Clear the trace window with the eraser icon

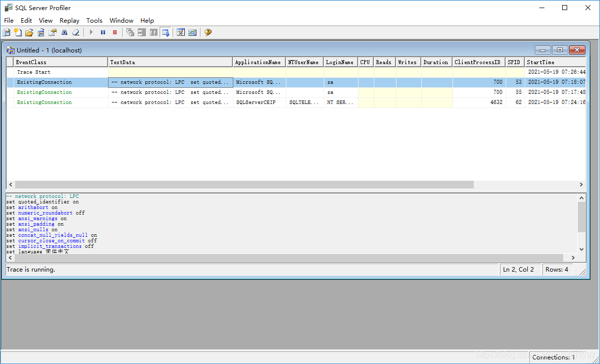(x=76, y=32)
